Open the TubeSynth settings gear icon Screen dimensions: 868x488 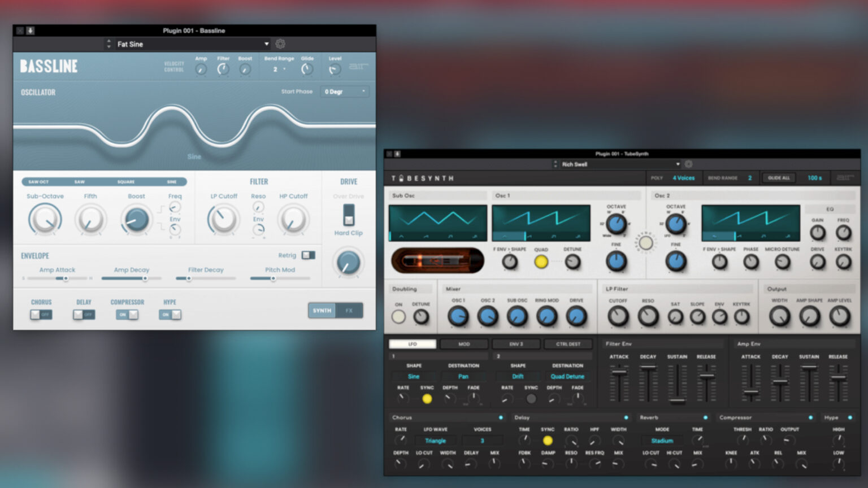[688, 164]
